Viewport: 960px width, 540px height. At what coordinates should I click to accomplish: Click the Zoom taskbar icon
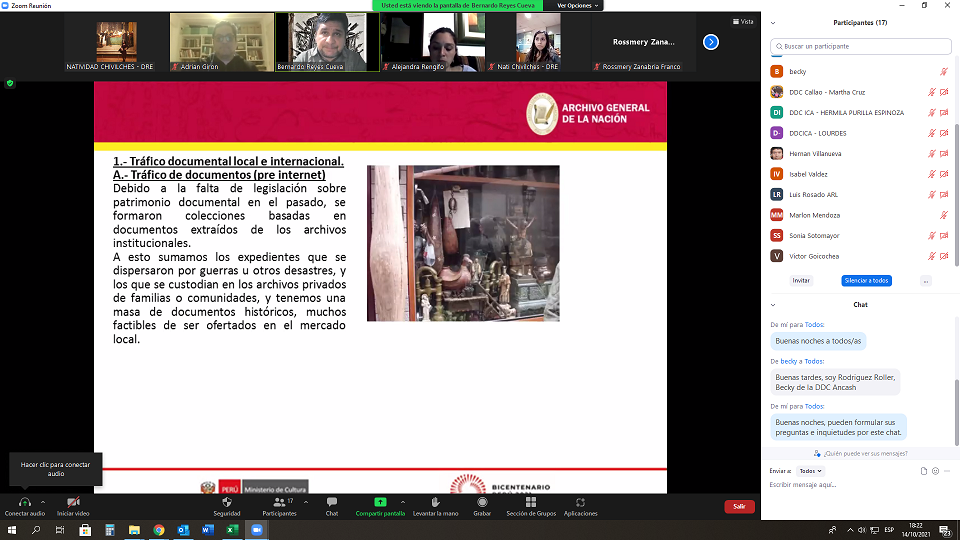[257, 530]
